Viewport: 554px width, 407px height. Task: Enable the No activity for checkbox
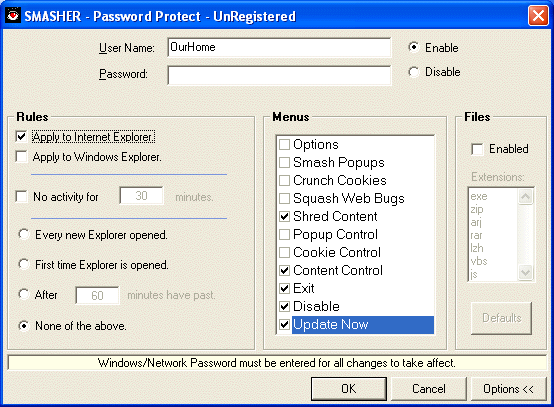click(x=21, y=196)
